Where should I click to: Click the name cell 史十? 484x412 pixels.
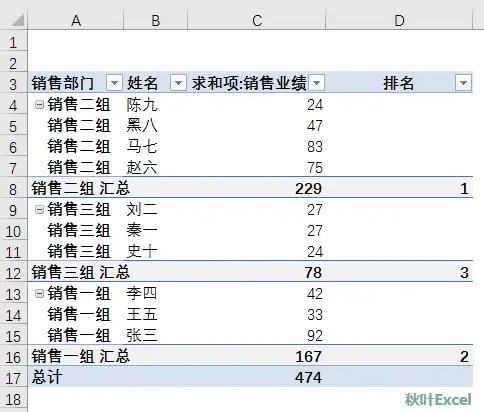(x=142, y=252)
